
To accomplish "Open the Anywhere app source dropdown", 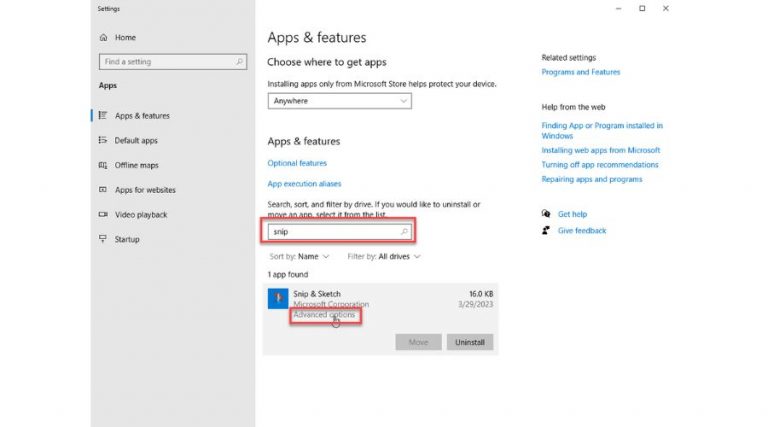I will (x=339, y=101).
